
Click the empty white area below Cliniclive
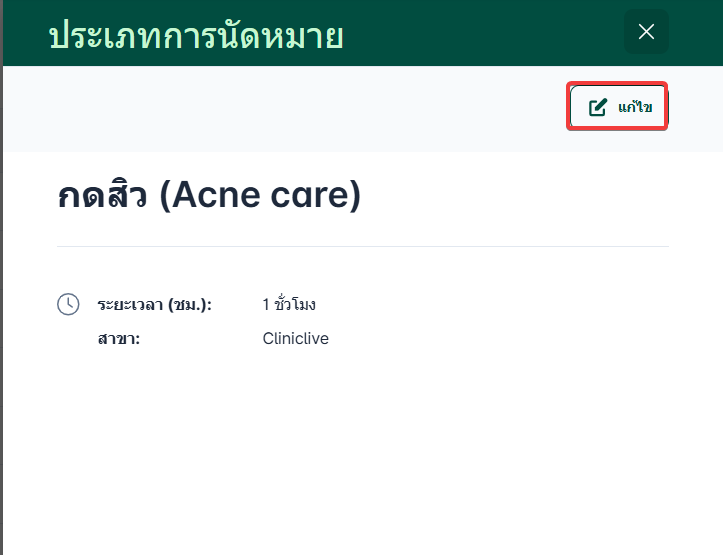(360, 450)
